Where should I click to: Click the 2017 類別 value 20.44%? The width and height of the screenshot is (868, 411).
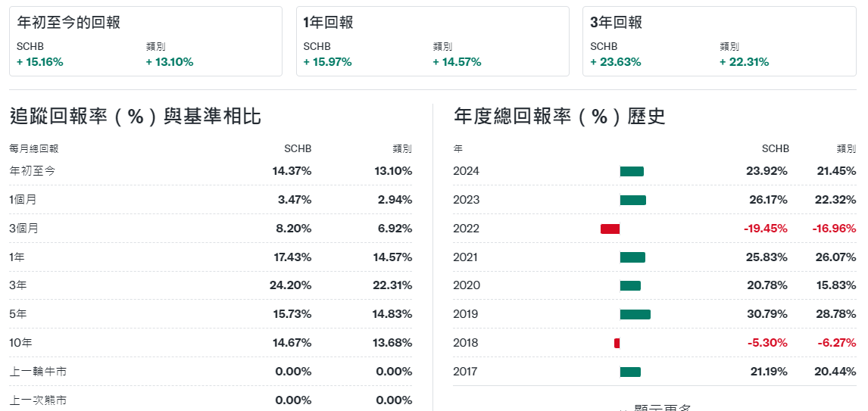pos(836,372)
